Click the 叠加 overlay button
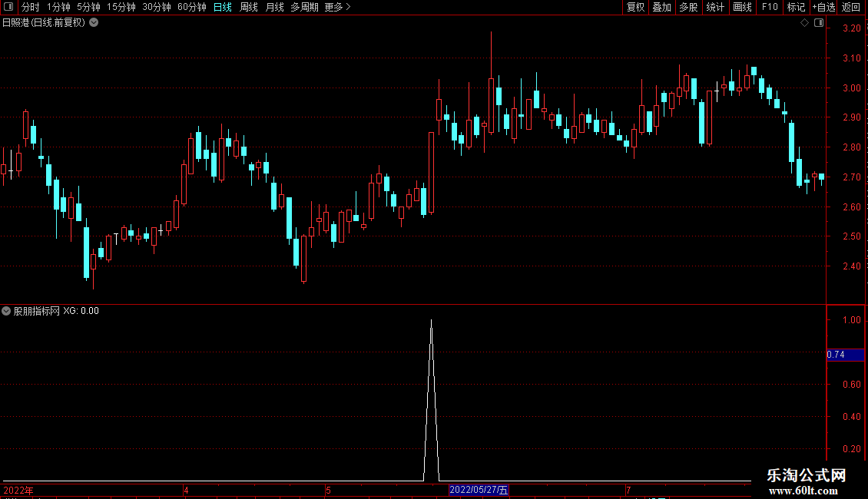The width and height of the screenshot is (868, 499). tap(661, 7)
